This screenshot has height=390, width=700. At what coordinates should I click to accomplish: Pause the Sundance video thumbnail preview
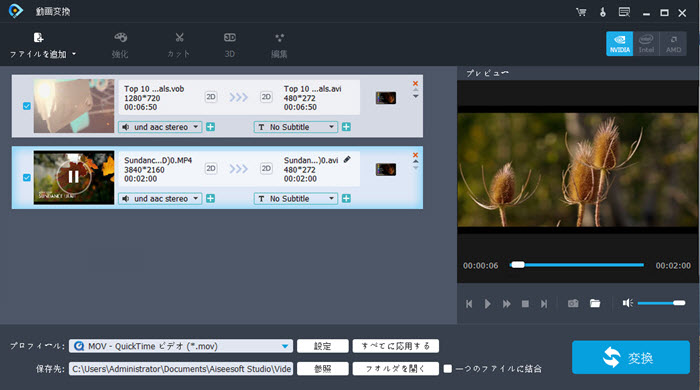click(x=74, y=177)
